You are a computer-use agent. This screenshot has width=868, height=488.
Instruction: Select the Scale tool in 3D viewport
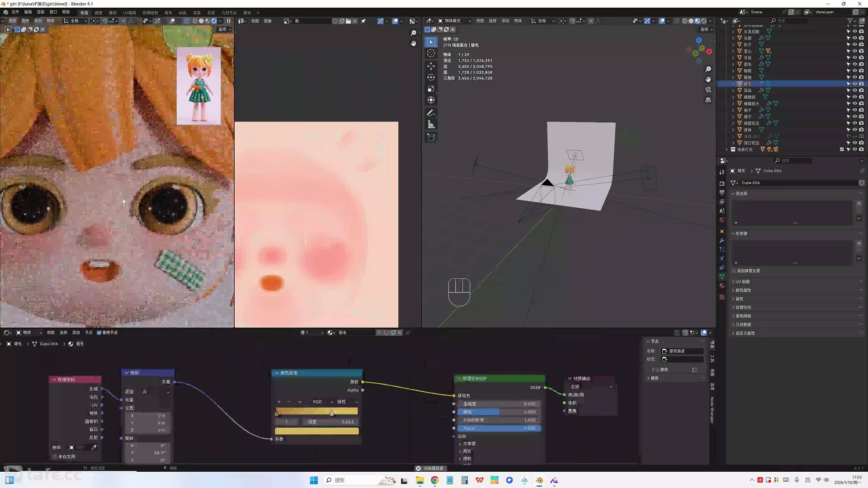(431, 89)
